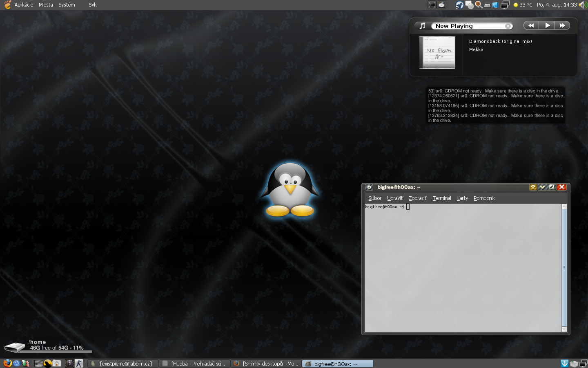The width and height of the screenshot is (588, 368).
Task: Launch the Counter-Strike soldier icon
Action: [x=79, y=363]
